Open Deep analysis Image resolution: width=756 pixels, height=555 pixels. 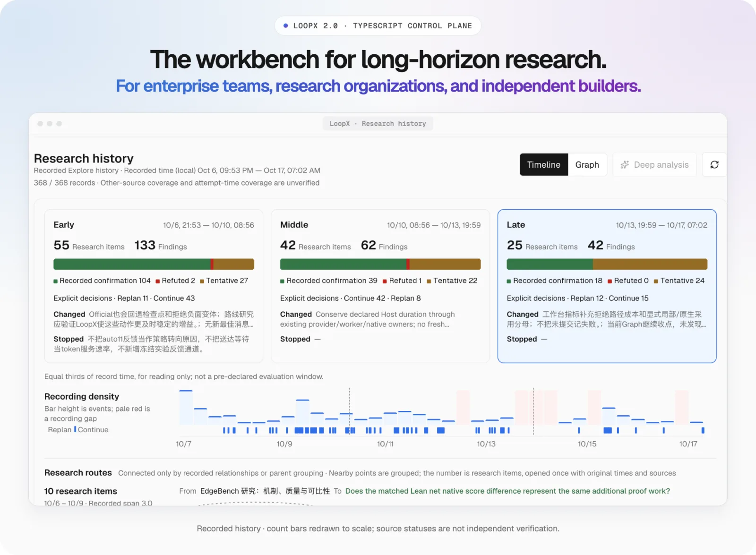(x=654, y=164)
